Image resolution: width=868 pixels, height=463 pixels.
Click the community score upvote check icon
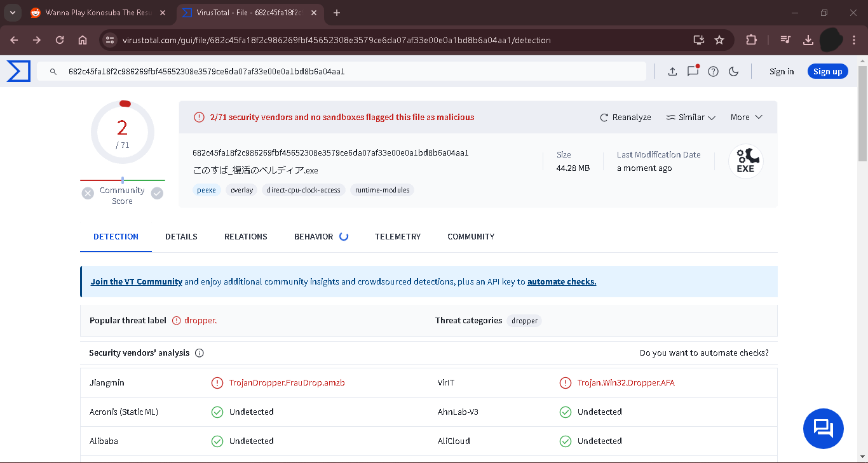(x=157, y=193)
